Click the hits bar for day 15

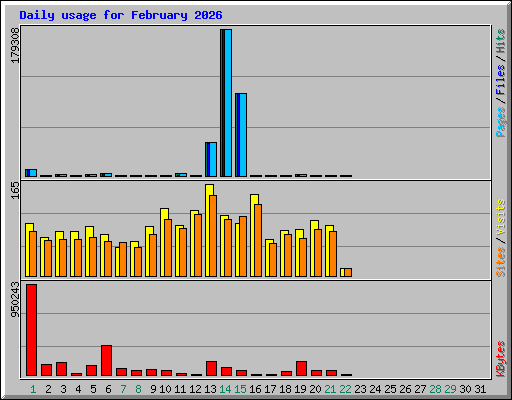click(x=241, y=135)
